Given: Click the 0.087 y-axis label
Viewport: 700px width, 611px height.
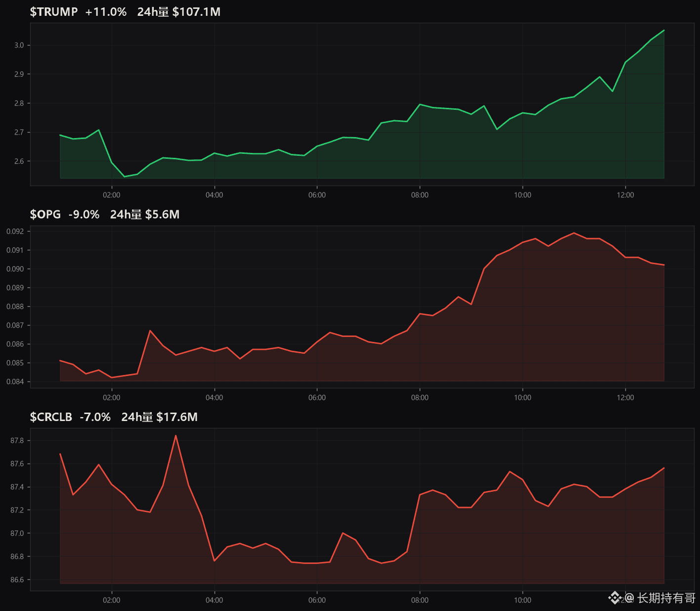Looking at the screenshot, I should tap(15, 325).
